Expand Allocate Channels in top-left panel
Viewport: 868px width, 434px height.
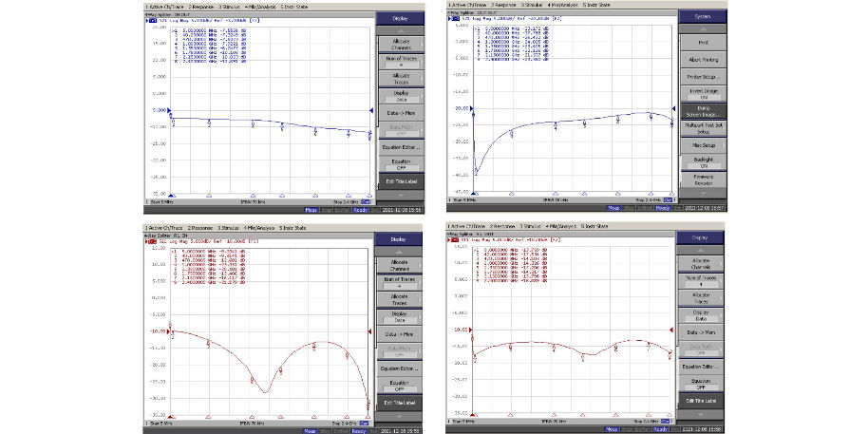coord(398,43)
